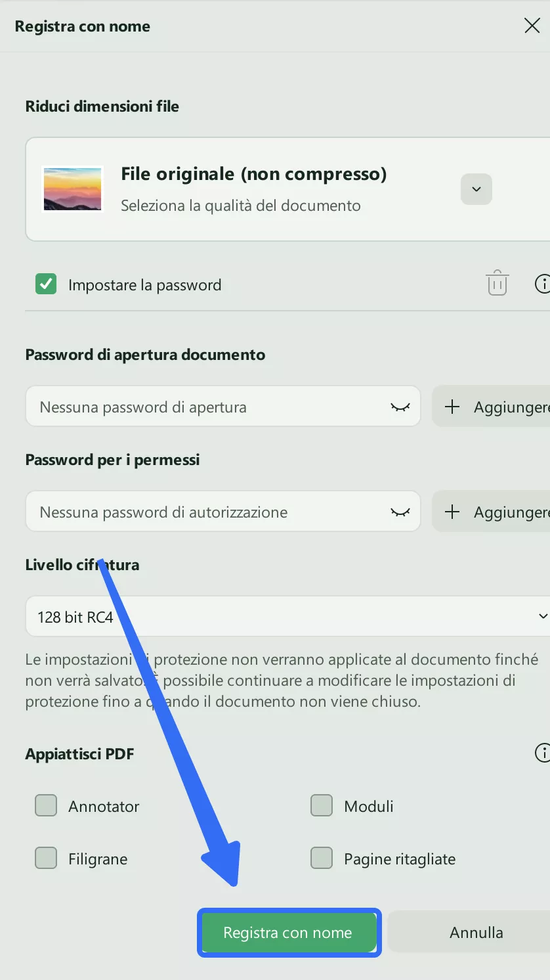The image size is (550, 980).
Task: Reveal the permissions password with eye icon
Action: tap(399, 511)
